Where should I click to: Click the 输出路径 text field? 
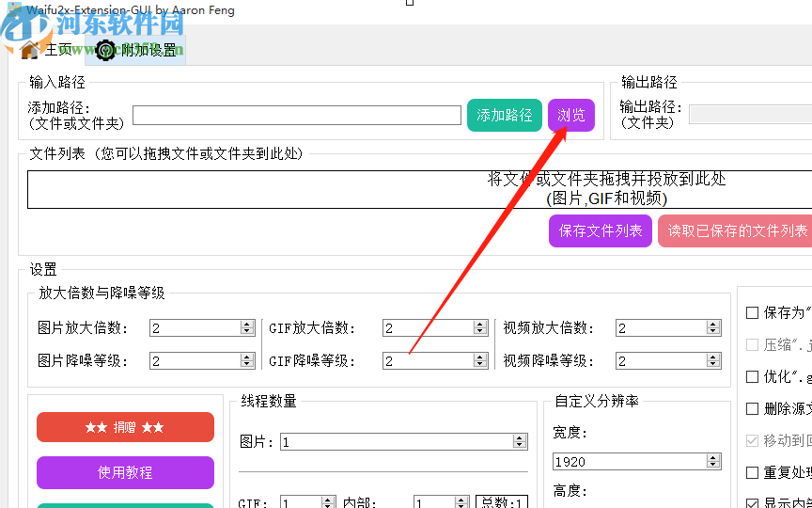pos(750,115)
